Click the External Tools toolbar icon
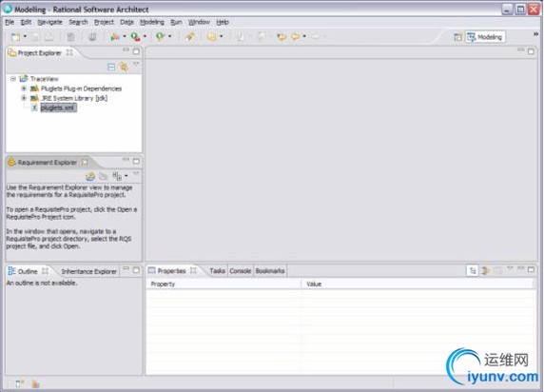The width and height of the screenshot is (544, 392). pyautogui.click(x=160, y=36)
